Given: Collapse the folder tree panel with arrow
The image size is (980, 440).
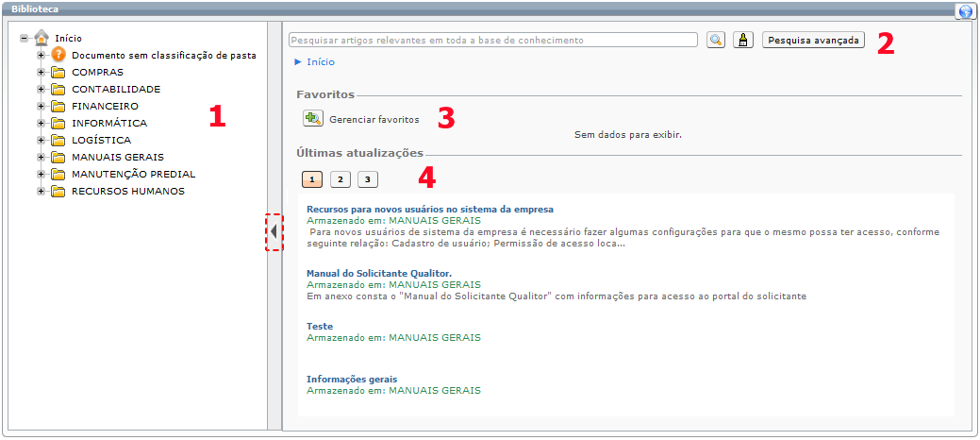Looking at the screenshot, I should [x=274, y=232].
